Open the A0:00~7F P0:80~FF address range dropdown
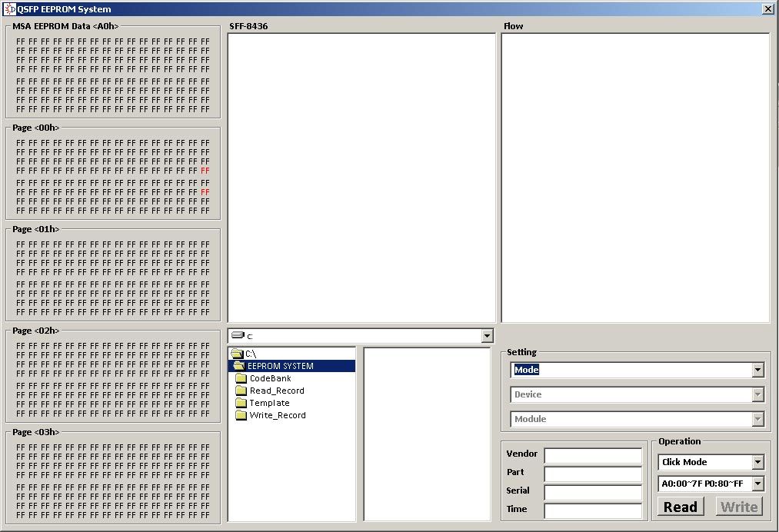 (x=757, y=484)
